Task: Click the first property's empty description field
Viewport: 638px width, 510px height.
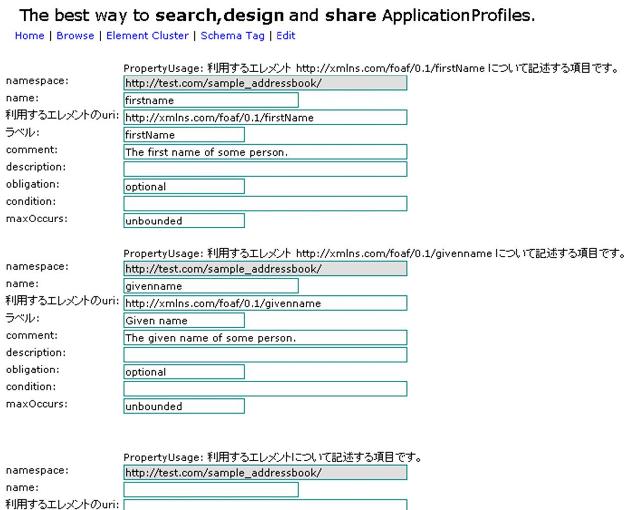Action: [x=265, y=169]
